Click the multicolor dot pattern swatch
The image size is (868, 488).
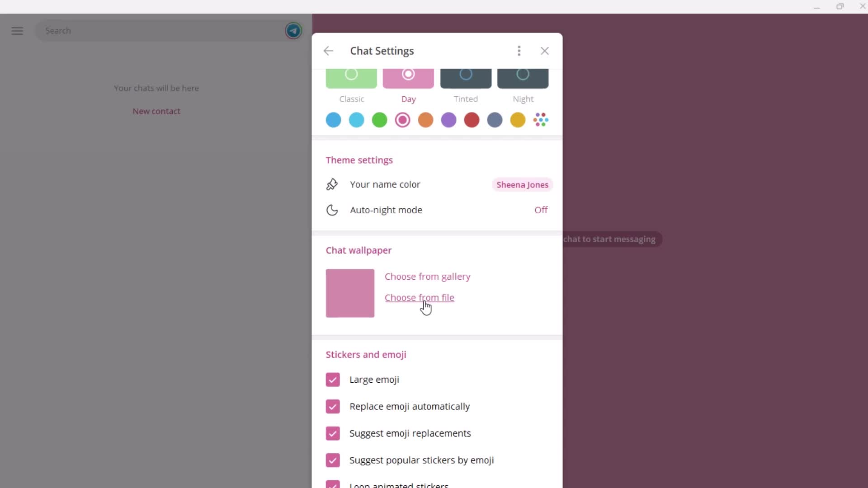coord(541,120)
